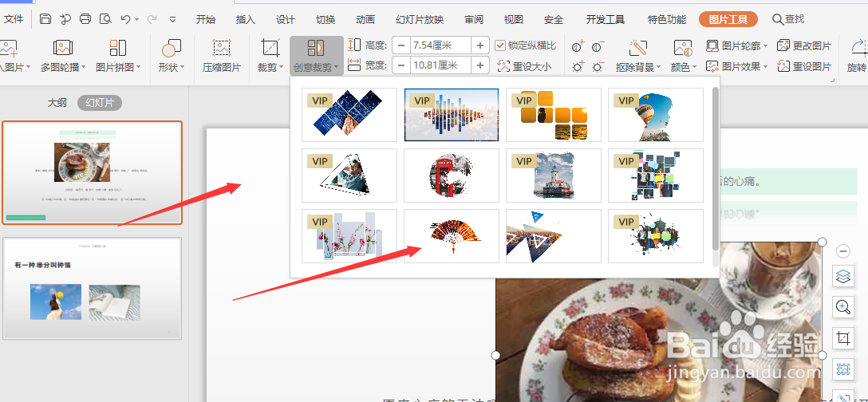Click the 重设图片 reset picture button
The width and height of the screenshot is (868, 402).
tap(804, 66)
